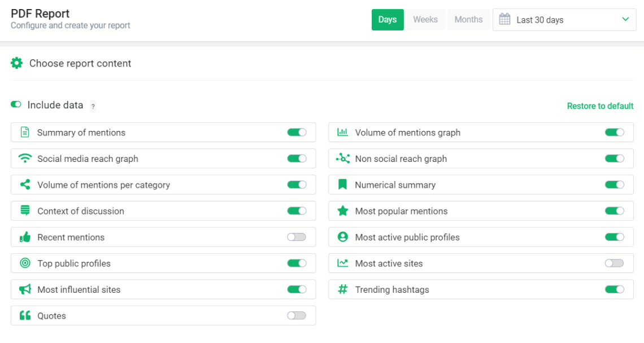Click the thumbs-up icon for Recent mentions

[25, 238]
